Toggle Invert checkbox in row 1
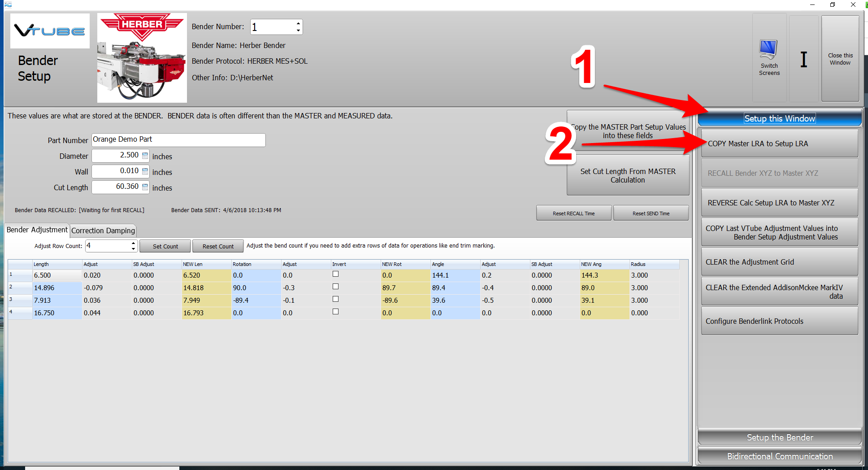This screenshot has width=868, height=470. point(335,274)
